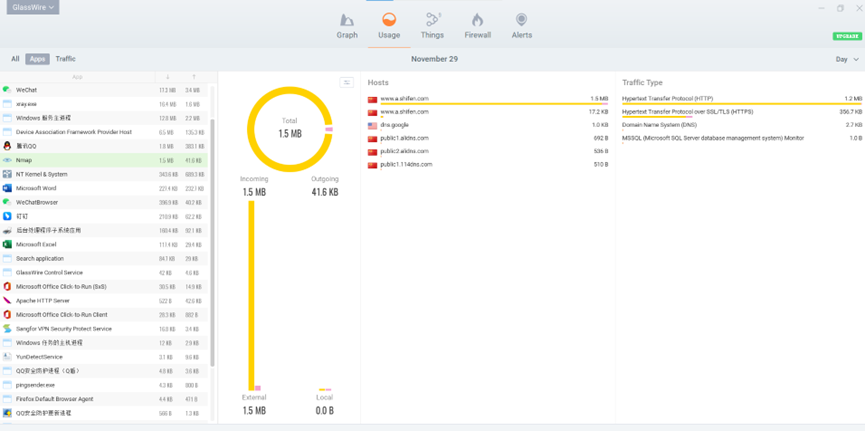Screen dimensions: 865x431
Task: Click the app list vertical scrollbar
Action: click(212, 243)
